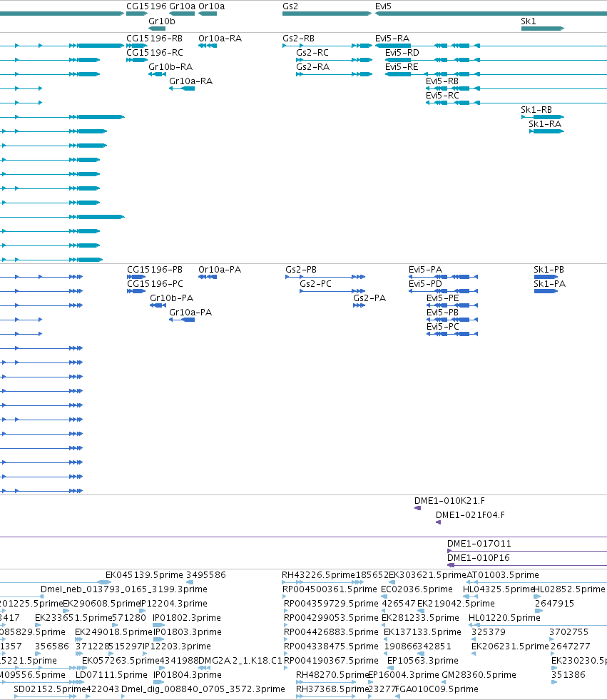Select the Sk1-RA transcript label
Image resolution: width=607 pixels, height=700 pixels.
(545, 124)
